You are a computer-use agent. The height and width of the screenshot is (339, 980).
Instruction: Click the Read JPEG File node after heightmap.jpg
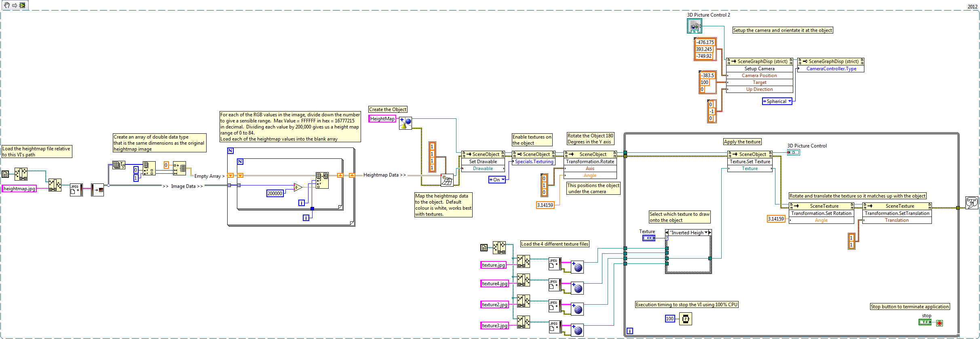76,190
